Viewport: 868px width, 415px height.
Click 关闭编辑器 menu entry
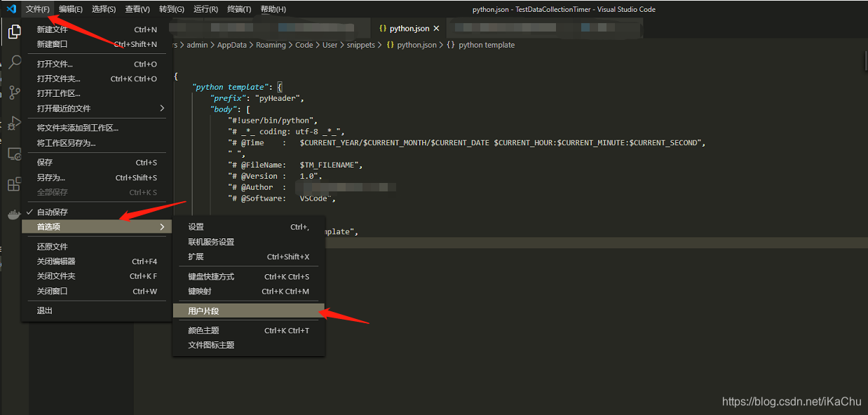pyautogui.click(x=97, y=261)
